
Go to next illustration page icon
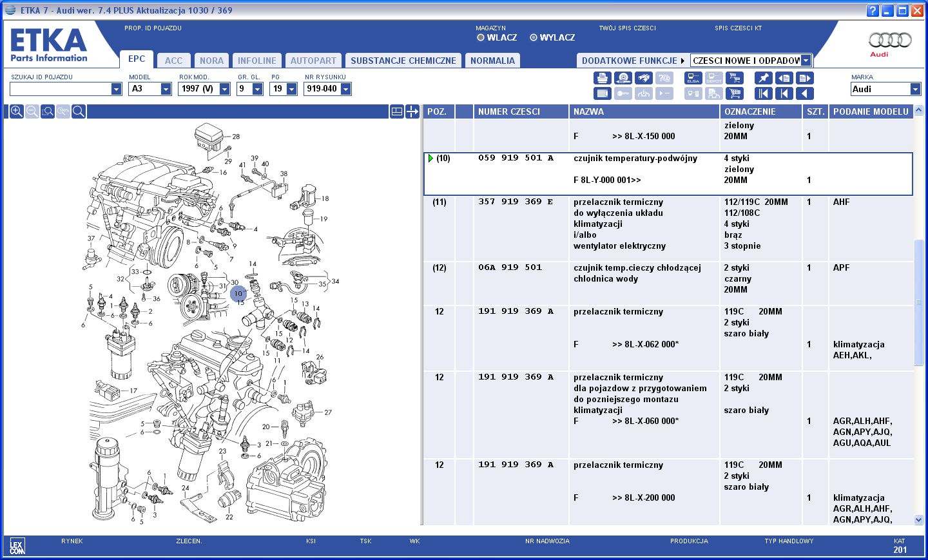(804, 78)
